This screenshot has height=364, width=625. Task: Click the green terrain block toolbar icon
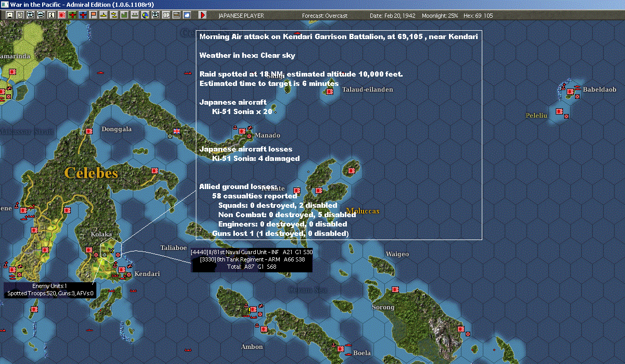pos(124,15)
